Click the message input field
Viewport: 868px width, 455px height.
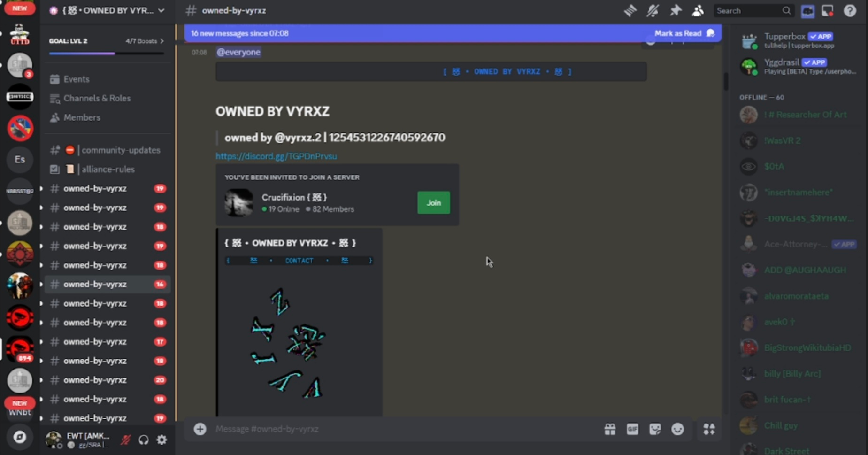click(399, 429)
